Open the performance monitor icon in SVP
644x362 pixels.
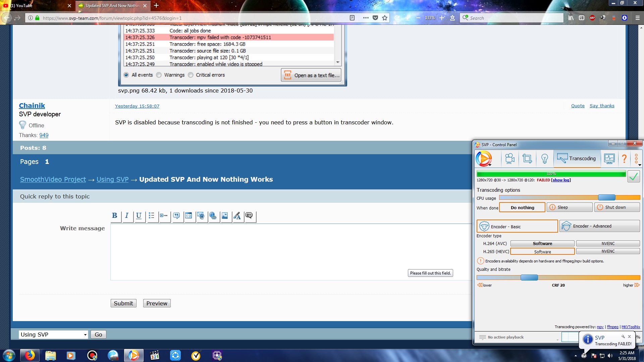[609, 159]
